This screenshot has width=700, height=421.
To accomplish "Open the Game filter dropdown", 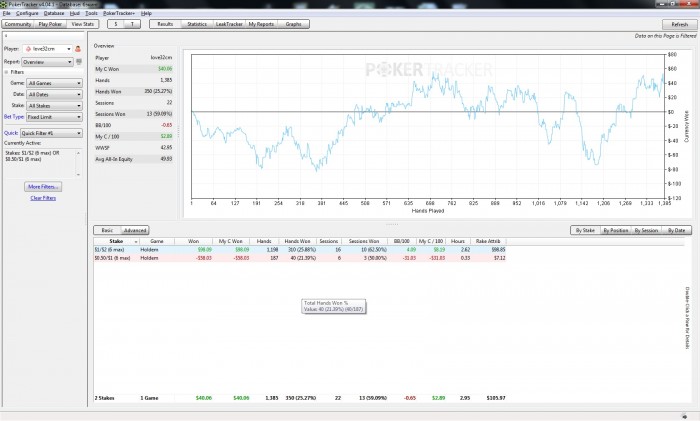I will point(54,83).
